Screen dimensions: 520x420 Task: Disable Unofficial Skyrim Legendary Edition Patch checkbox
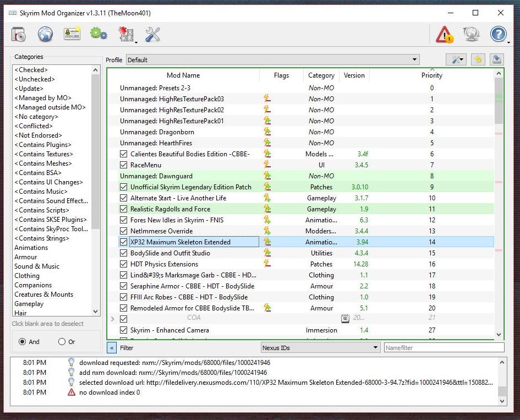[123, 187]
